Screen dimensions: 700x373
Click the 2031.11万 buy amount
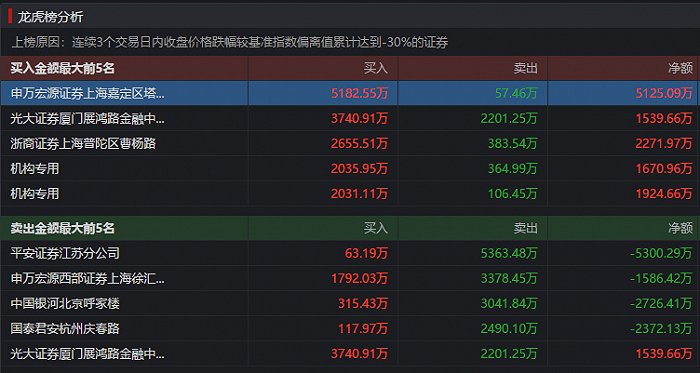pyautogui.click(x=359, y=194)
